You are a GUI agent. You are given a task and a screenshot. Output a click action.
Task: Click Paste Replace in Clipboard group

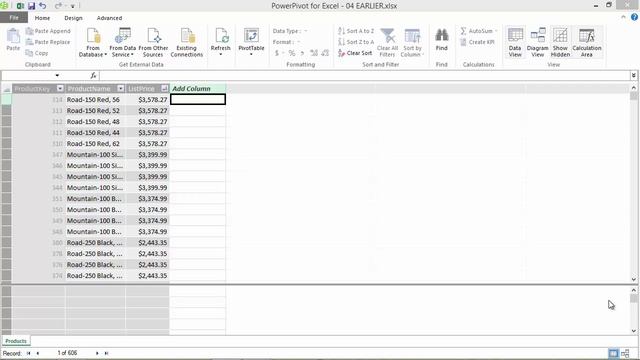coord(48,42)
